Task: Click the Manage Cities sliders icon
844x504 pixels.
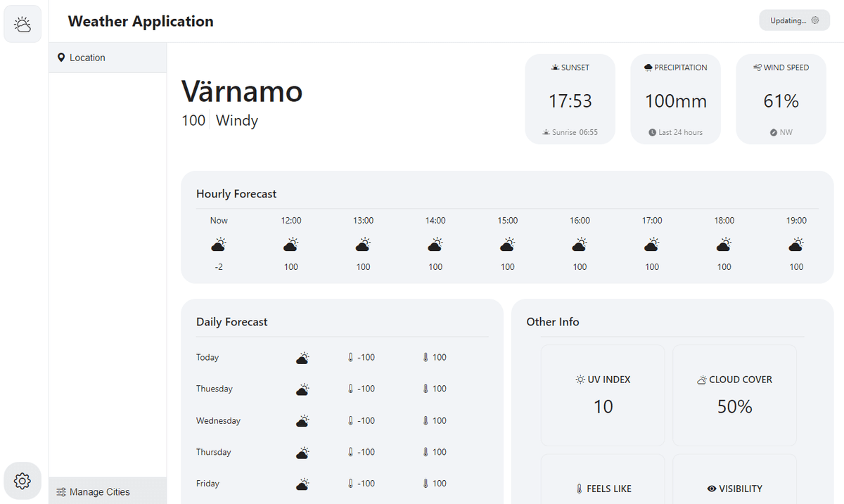Action: [x=61, y=492]
